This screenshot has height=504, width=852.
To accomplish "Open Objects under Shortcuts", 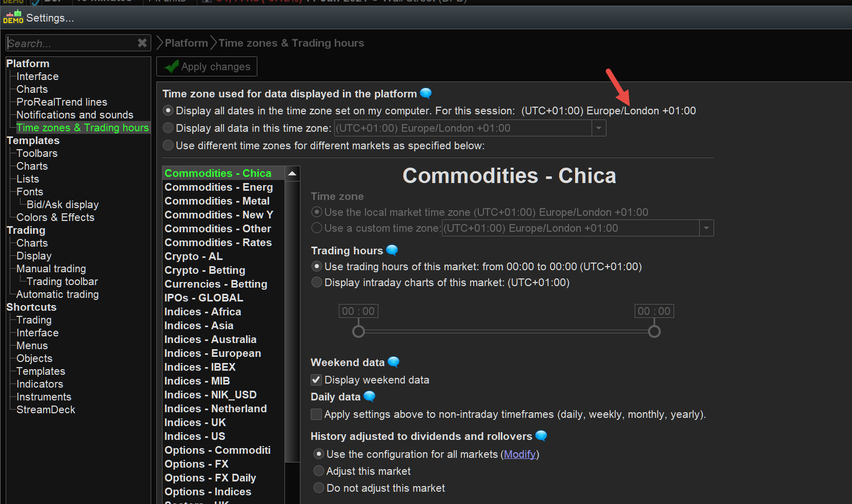I will click(34, 358).
